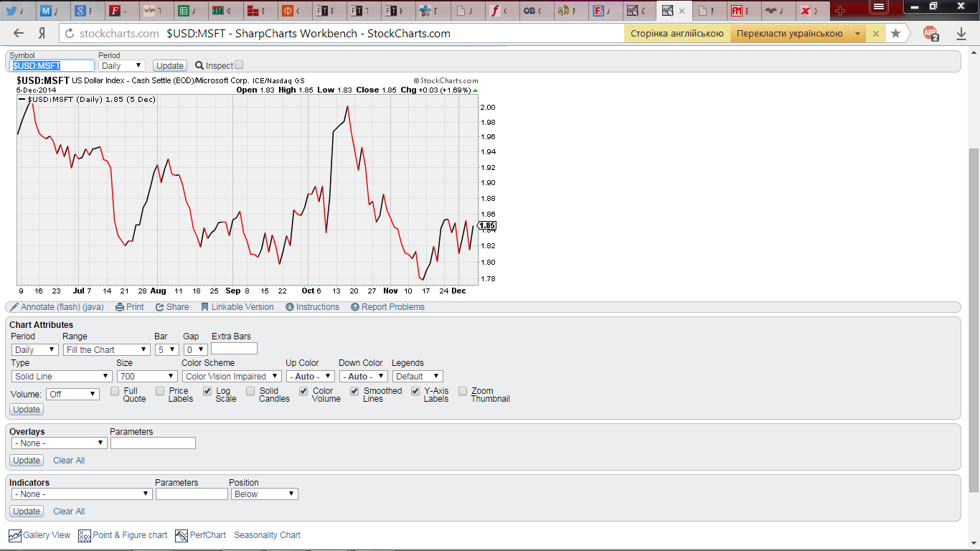Open the Volume dropdown
The height and width of the screenshot is (551, 980).
click(73, 395)
